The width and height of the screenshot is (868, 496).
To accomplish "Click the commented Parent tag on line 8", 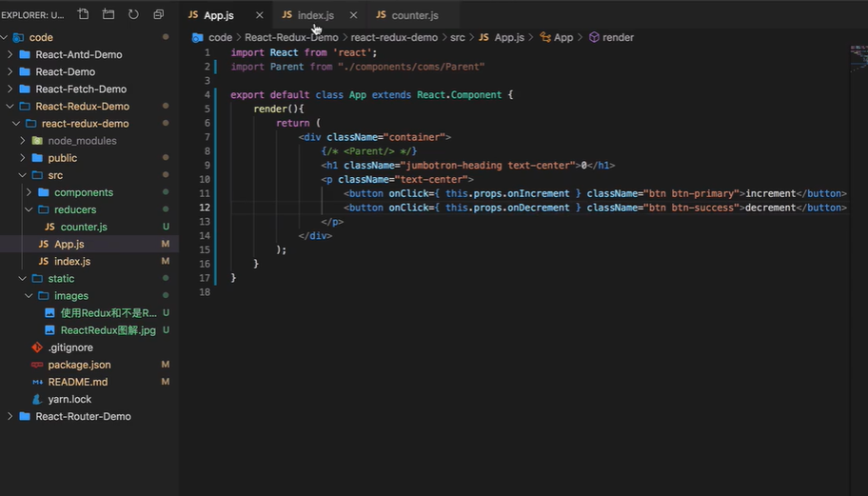I will click(368, 151).
